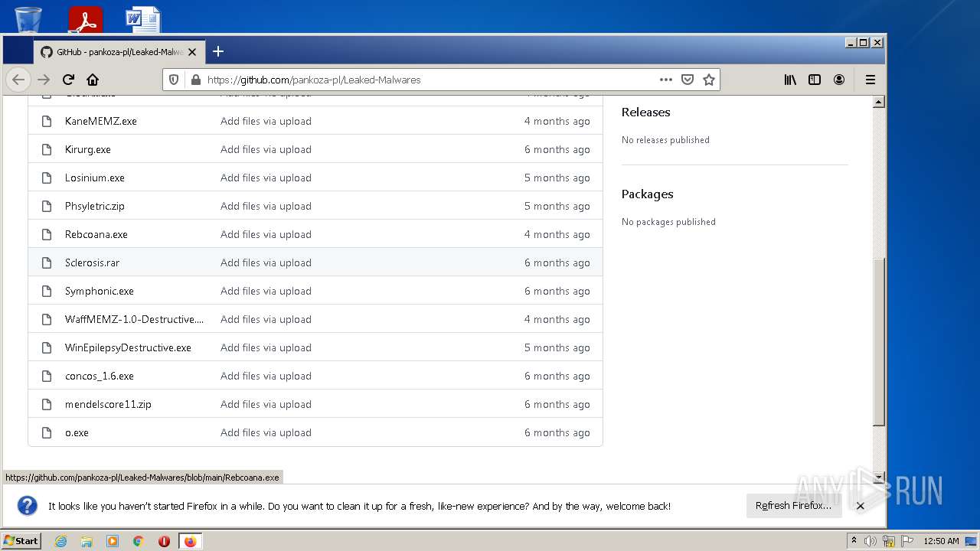The image size is (980, 551).
Task: Open the page actions three-dot menu
Action: tap(666, 80)
